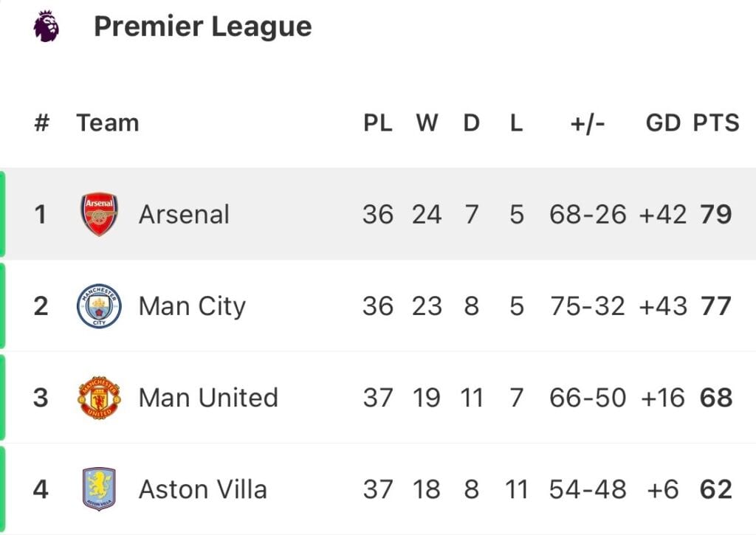The height and width of the screenshot is (535, 756).
Task: Click the +/- goals column header
Action: point(587,124)
